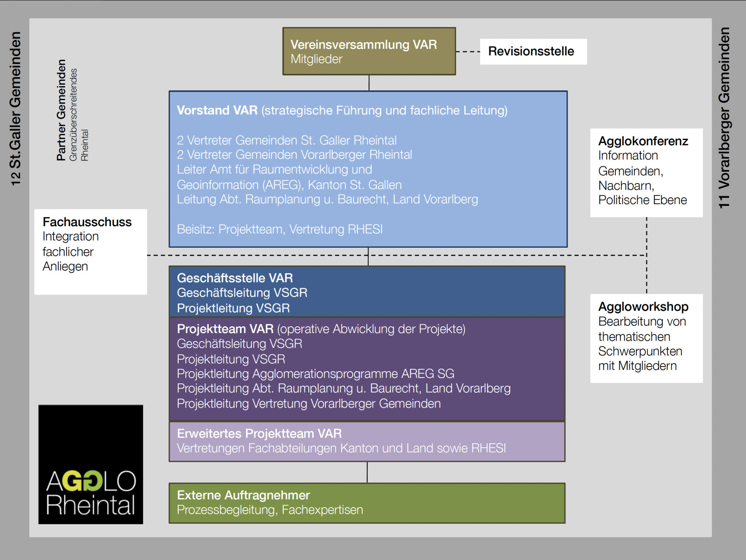Select the Vereinsversammlung VAR box
This screenshot has width=746, height=560.
(x=369, y=51)
